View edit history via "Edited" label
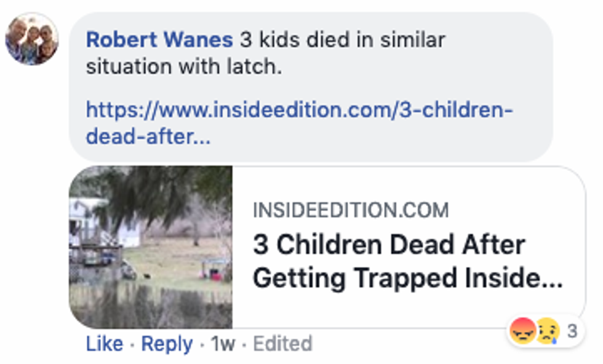The height and width of the screenshot is (364, 603). click(283, 344)
